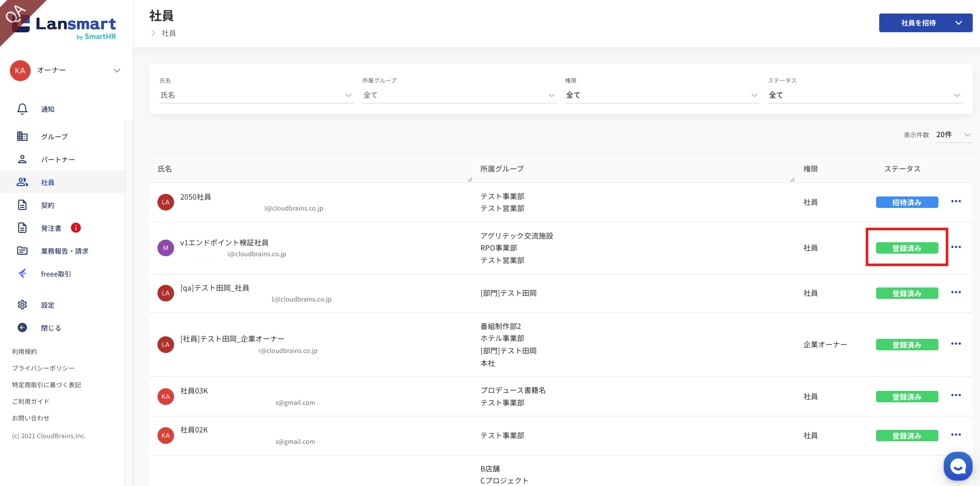Viewport: 980px width, 486px height.
Task: Collapse sidebar with 閉じる arrow icon
Action: (x=22, y=327)
